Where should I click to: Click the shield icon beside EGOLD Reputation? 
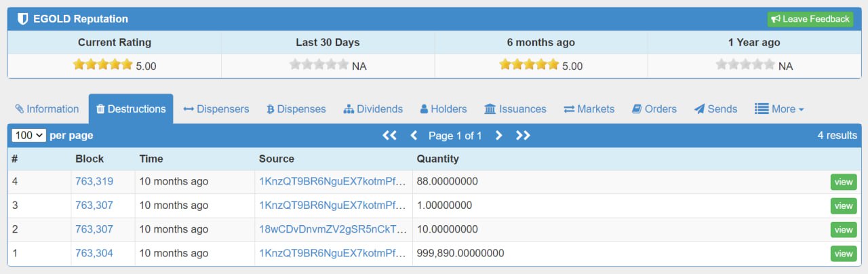(22, 19)
